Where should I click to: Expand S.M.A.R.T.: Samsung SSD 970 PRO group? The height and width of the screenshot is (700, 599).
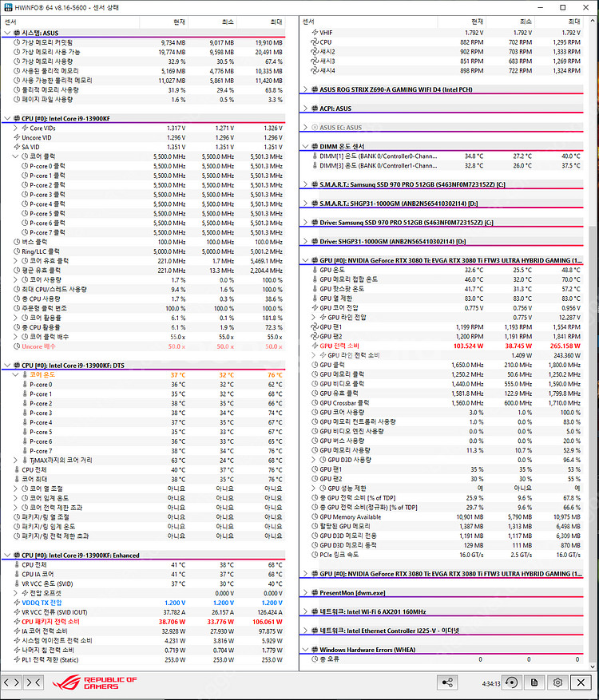pos(306,184)
